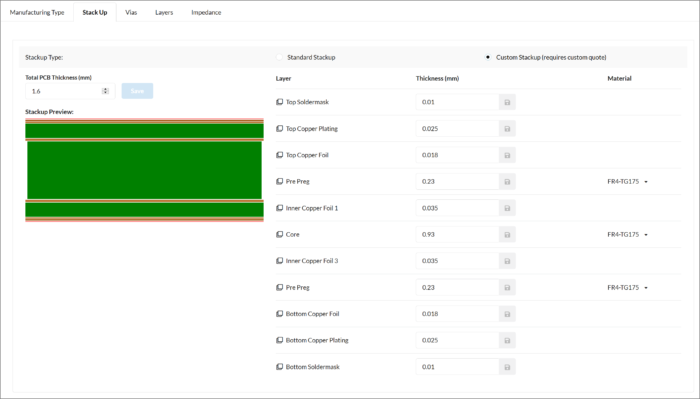The width and height of the screenshot is (700, 399).
Task: Open the Core material FR4-TG175 dropdown
Action: (x=628, y=235)
